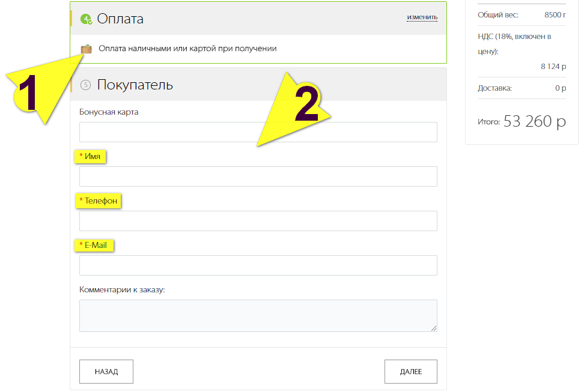Click the Оплата section heading
This screenshot has height=392, width=581.
120,19
